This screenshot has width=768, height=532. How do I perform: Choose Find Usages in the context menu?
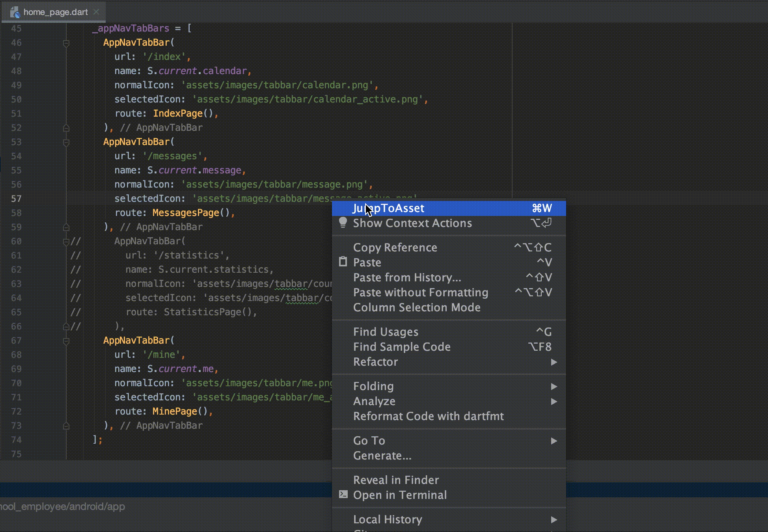pyautogui.click(x=386, y=332)
